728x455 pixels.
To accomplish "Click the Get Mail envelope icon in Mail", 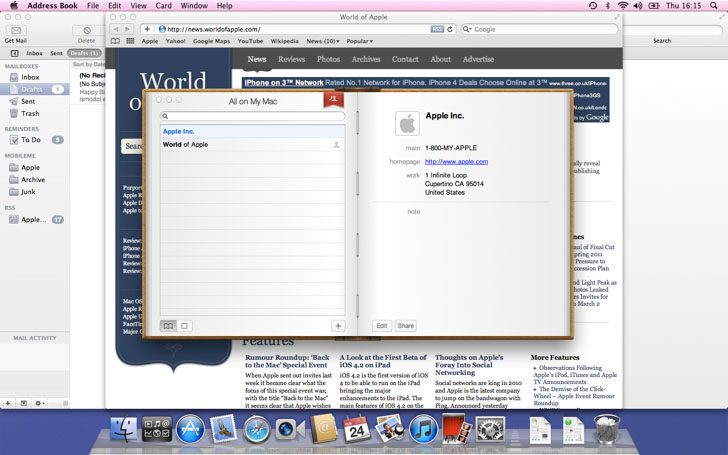I will coord(16,30).
